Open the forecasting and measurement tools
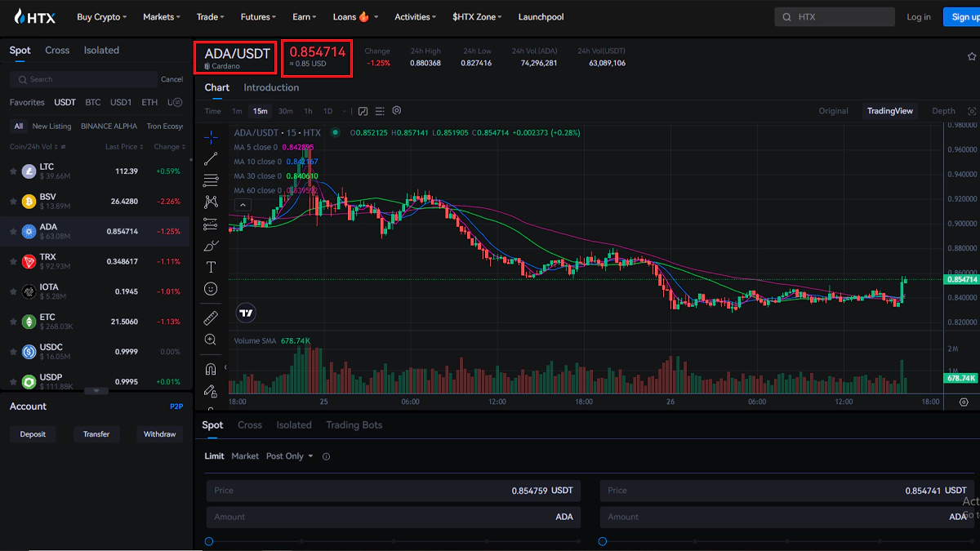The height and width of the screenshot is (551, 980). pyautogui.click(x=211, y=224)
